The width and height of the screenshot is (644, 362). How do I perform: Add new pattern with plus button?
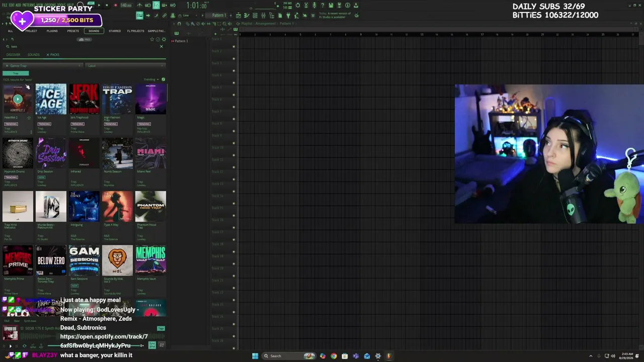click(230, 16)
